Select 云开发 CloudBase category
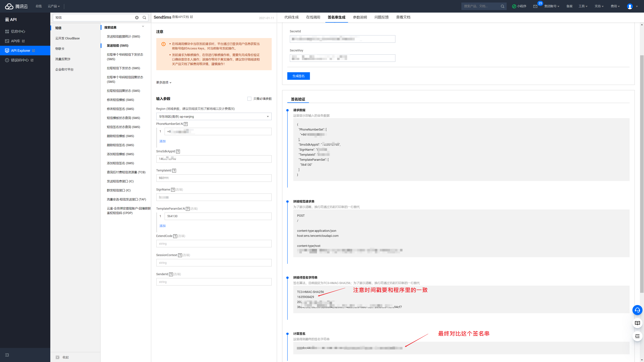 pyautogui.click(x=67, y=38)
